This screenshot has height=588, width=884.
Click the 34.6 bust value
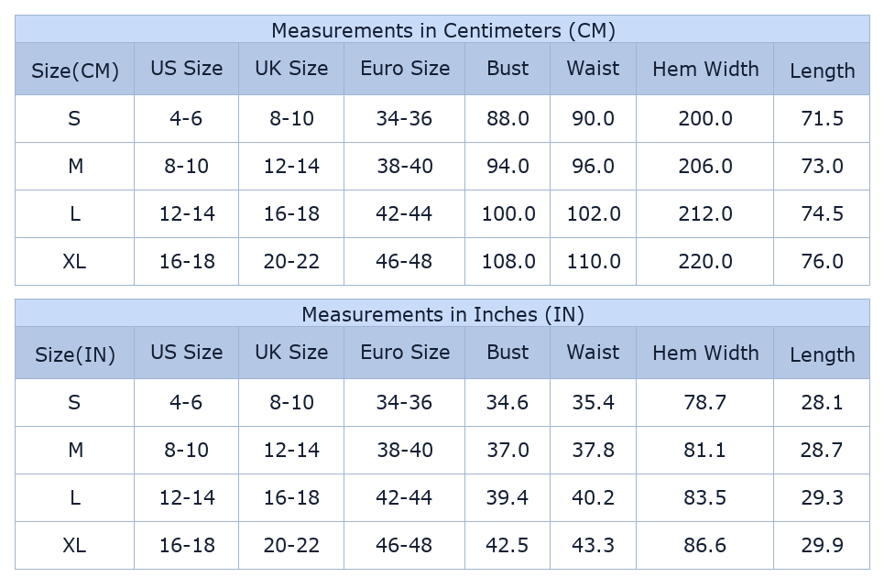point(507,403)
